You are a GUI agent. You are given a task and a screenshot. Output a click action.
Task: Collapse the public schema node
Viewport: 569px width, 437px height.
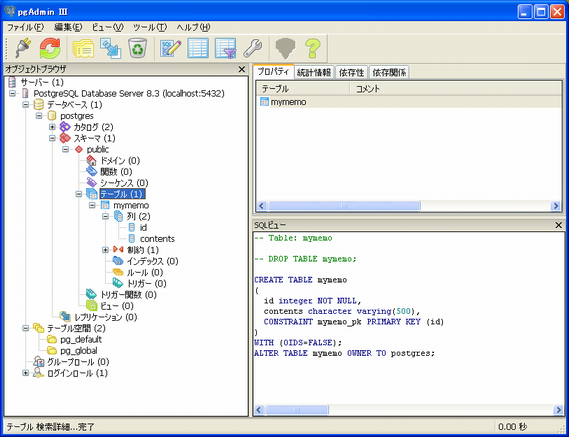click(x=65, y=149)
